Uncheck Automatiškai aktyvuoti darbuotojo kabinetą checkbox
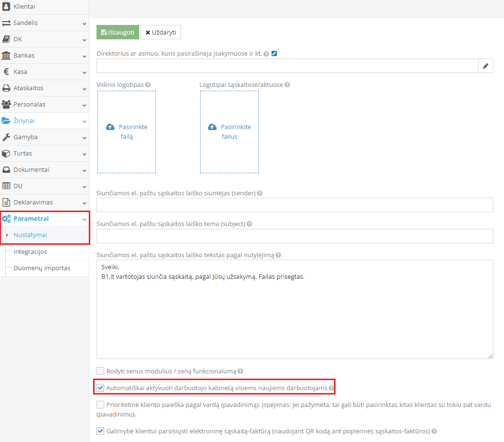 coord(100,388)
